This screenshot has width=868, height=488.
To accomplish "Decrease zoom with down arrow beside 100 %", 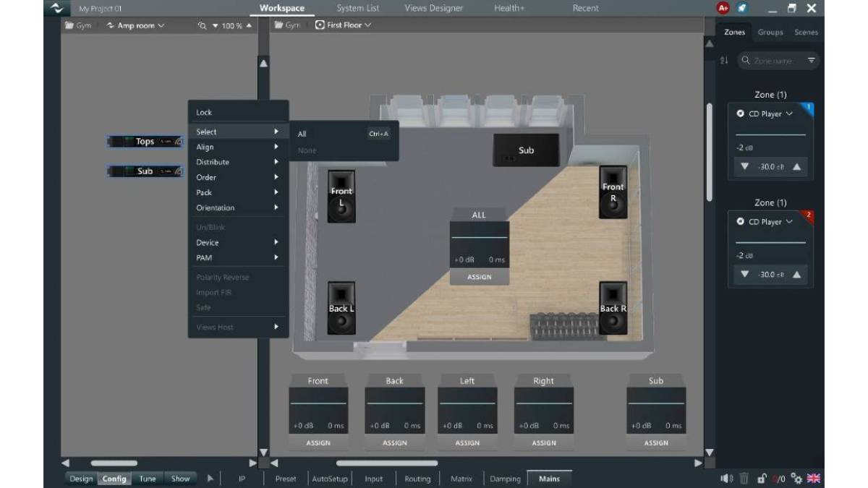I will coord(215,26).
